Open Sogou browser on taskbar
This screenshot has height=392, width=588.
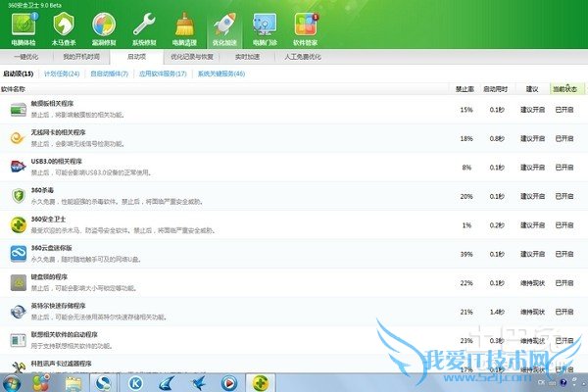(x=103, y=383)
